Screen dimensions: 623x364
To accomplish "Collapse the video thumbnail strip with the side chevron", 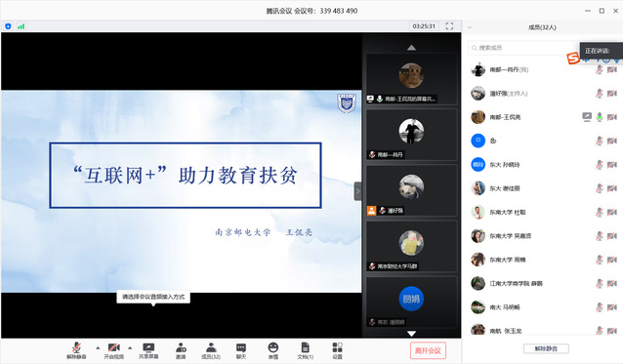I will [357, 191].
